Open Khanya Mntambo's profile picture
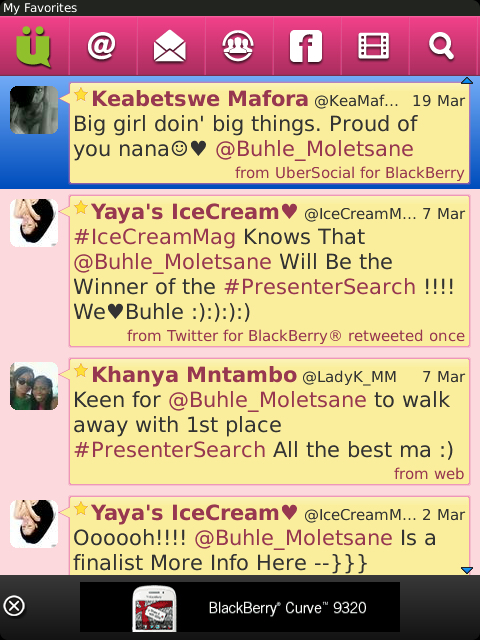 34,386
